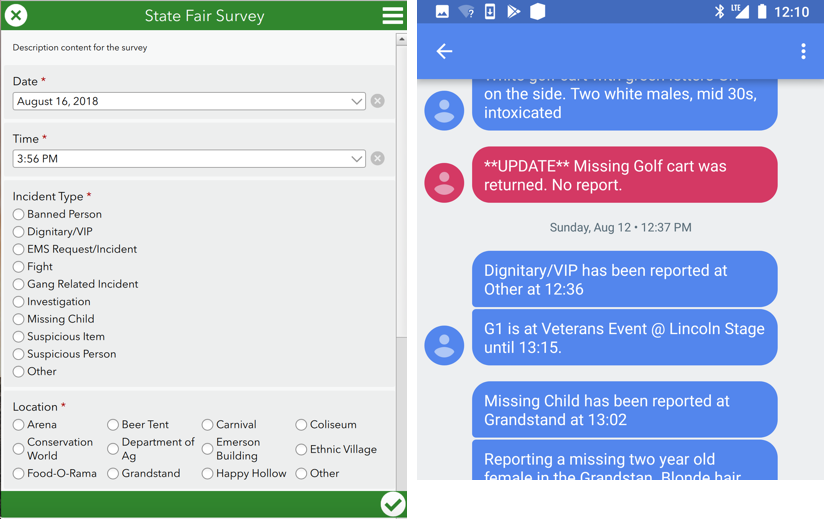This screenshot has height=519, width=824.
Task: Choose Happy Hollow location
Action: point(208,473)
